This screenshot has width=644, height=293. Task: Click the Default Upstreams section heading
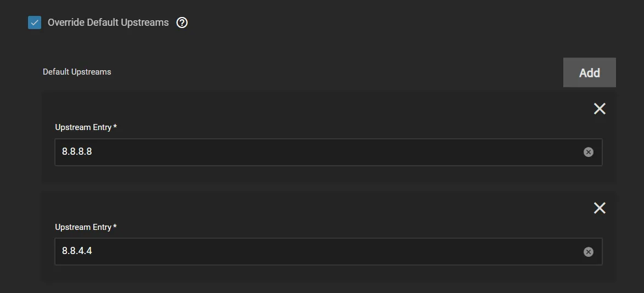coord(77,72)
